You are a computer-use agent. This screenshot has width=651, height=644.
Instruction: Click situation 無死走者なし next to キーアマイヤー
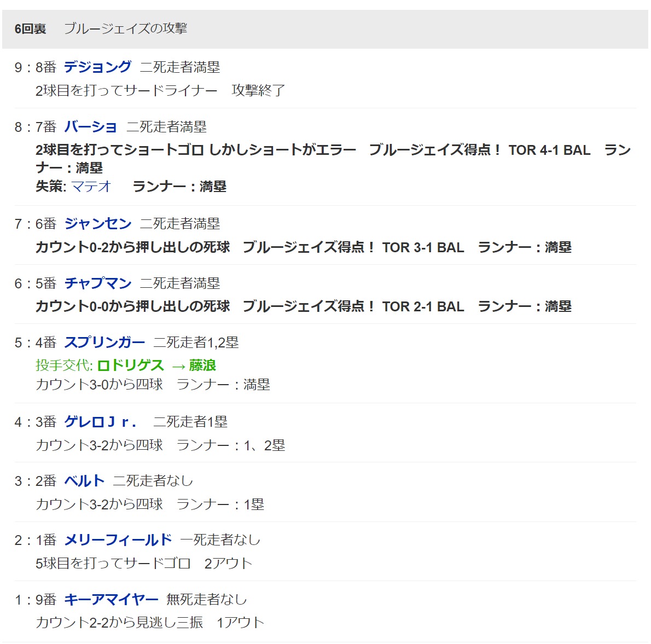[x=206, y=600]
